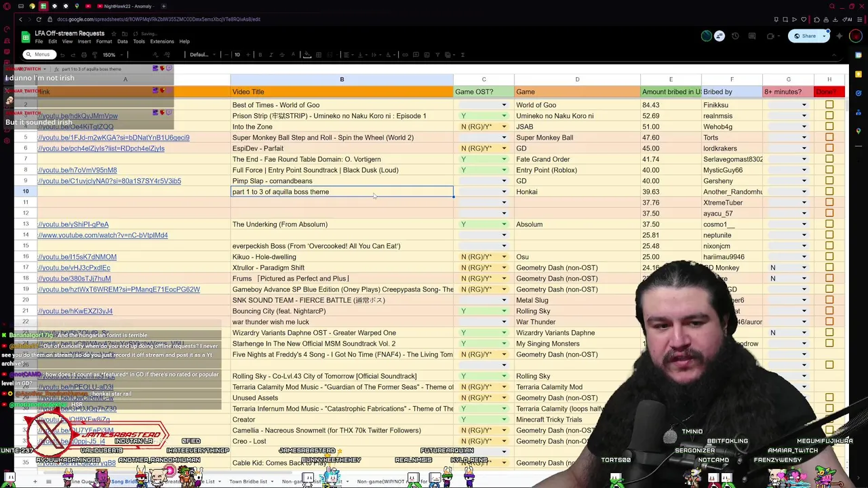Screen dimensions: 868x488
Task: Open the Google account avatar
Action: pos(856,36)
